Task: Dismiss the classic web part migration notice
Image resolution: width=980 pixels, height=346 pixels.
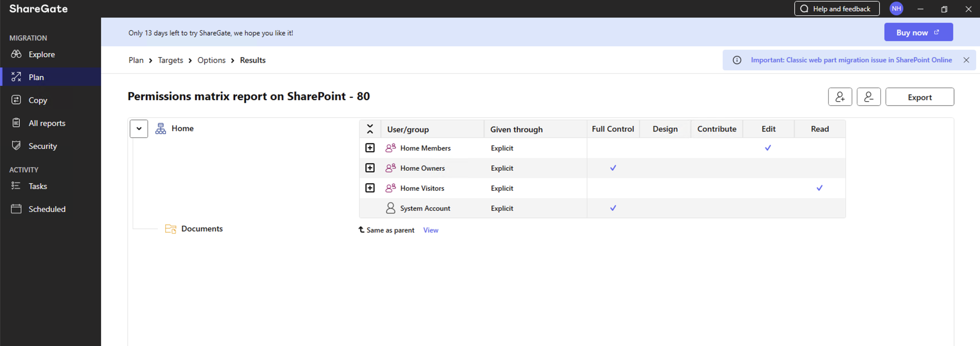Action: tap(966, 60)
